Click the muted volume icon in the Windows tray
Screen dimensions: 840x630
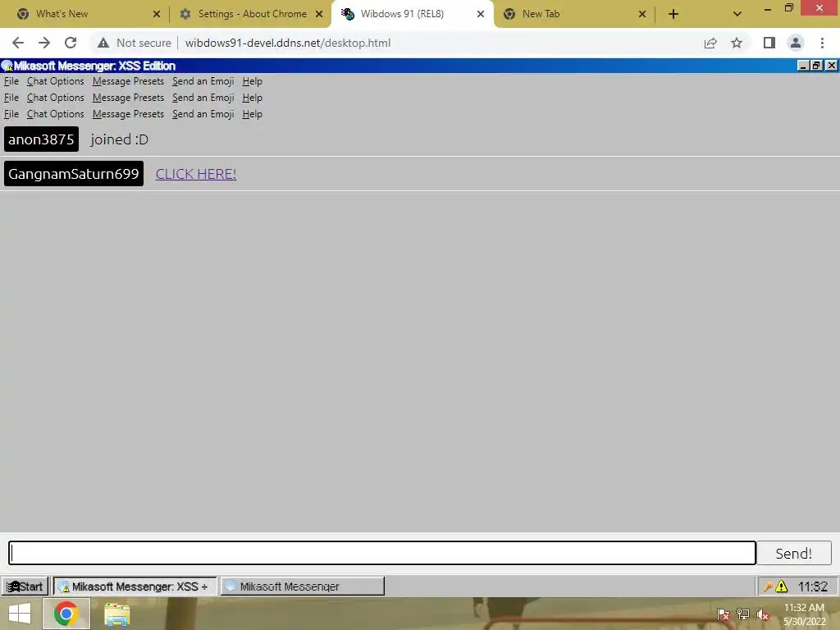[763, 614]
